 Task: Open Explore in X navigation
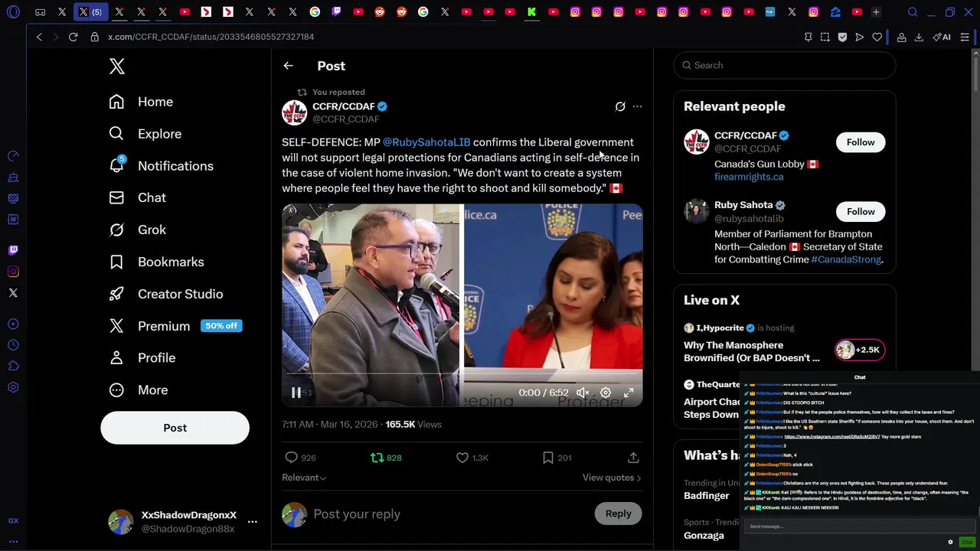(x=145, y=134)
